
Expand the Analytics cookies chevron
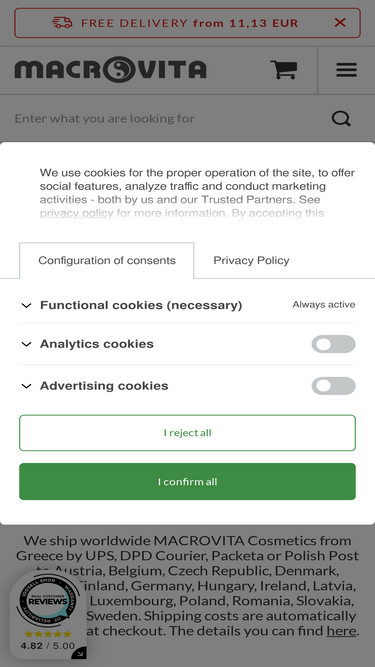coord(26,344)
